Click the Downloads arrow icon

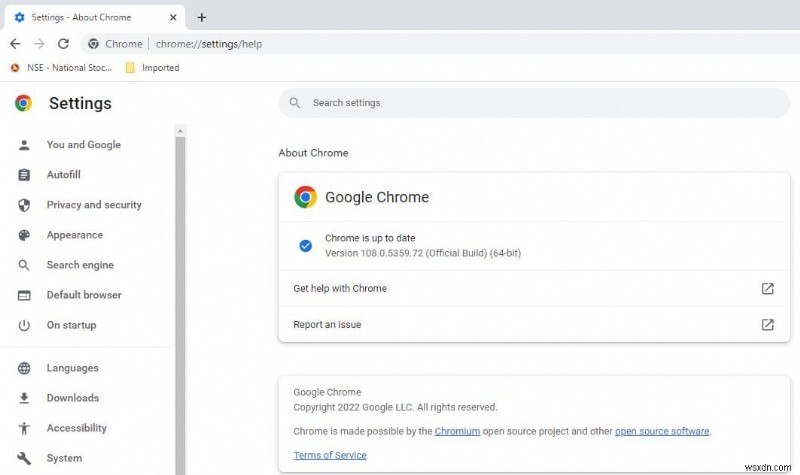coord(24,398)
